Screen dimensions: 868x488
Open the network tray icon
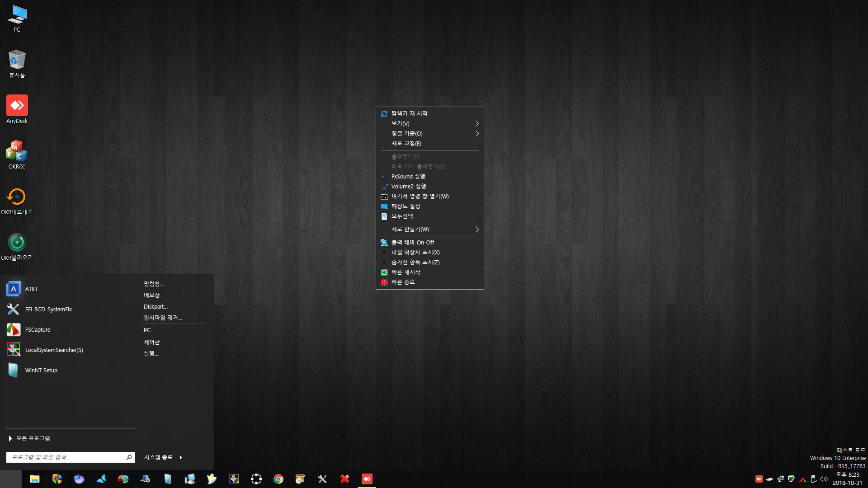(x=780, y=479)
